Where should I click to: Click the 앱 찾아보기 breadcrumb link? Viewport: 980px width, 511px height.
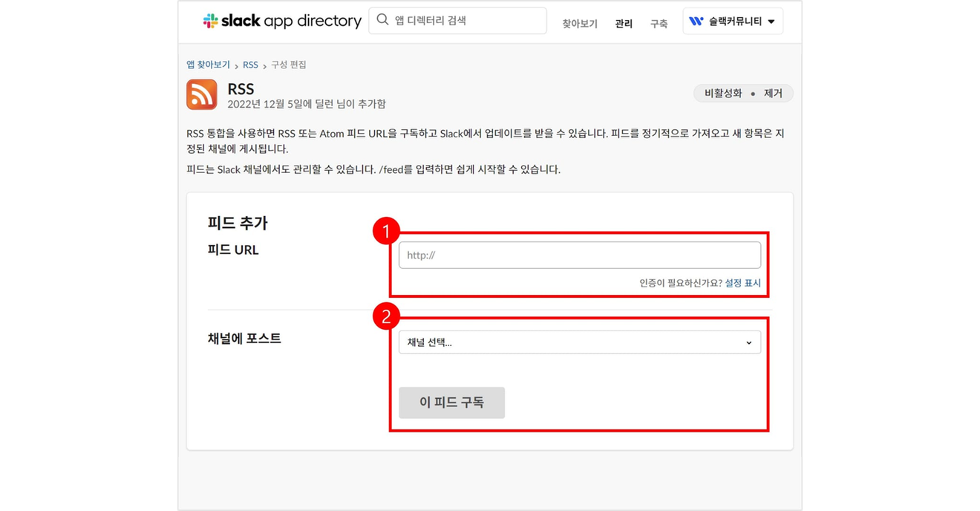tap(208, 65)
